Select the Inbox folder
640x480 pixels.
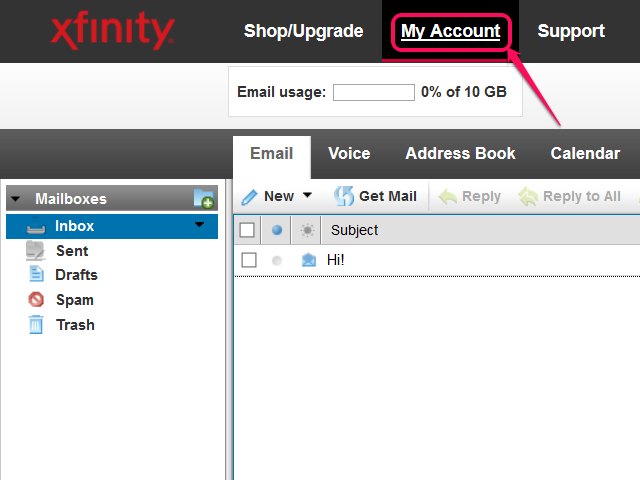(112, 226)
